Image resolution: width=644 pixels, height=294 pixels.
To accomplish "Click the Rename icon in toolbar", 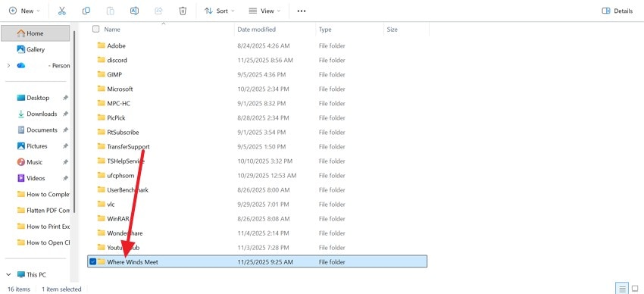I will tap(134, 11).
